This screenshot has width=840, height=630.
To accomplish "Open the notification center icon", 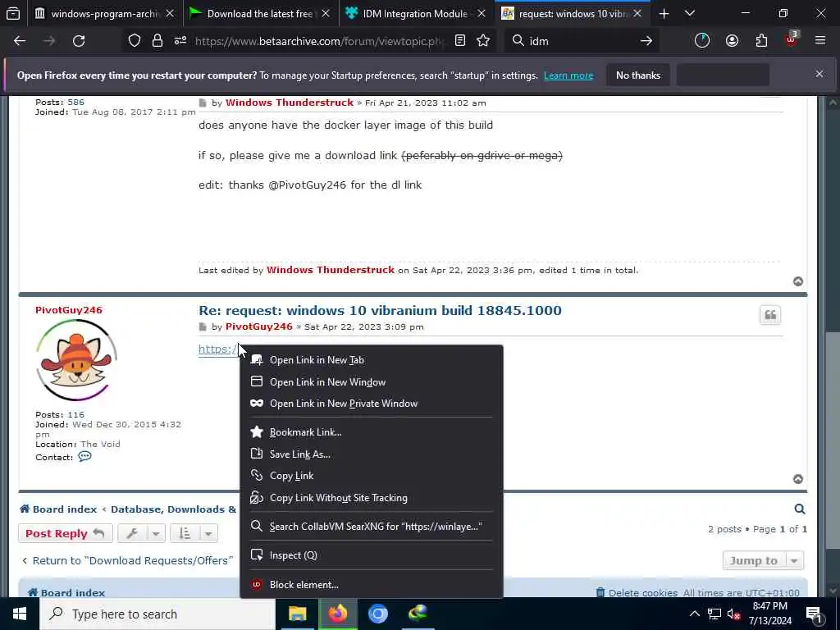I will [x=814, y=614].
